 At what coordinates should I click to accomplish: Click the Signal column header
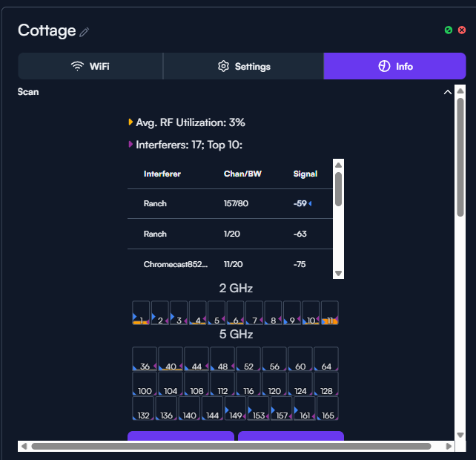coord(305,174)
